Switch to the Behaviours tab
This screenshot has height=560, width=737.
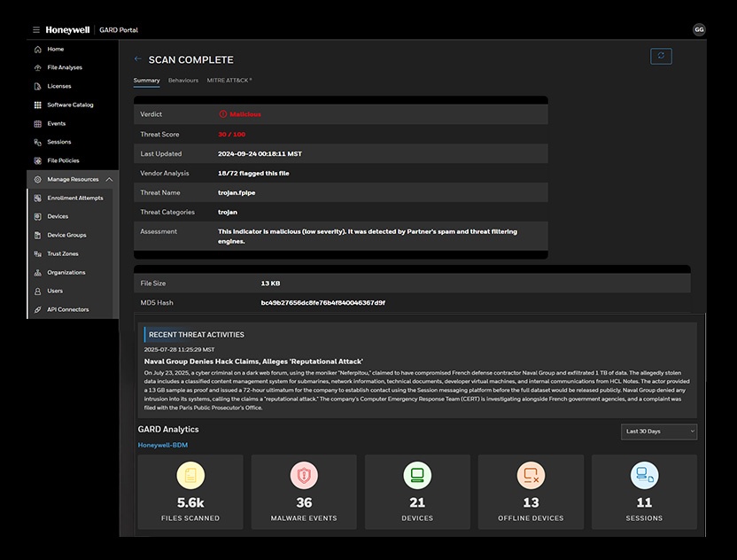click(183, 81)
